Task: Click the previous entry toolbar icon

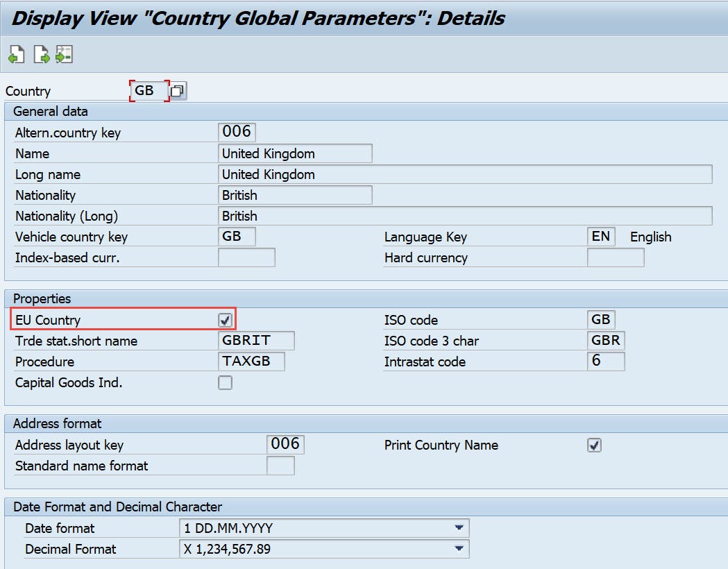Action: click(x=17, y=54)
